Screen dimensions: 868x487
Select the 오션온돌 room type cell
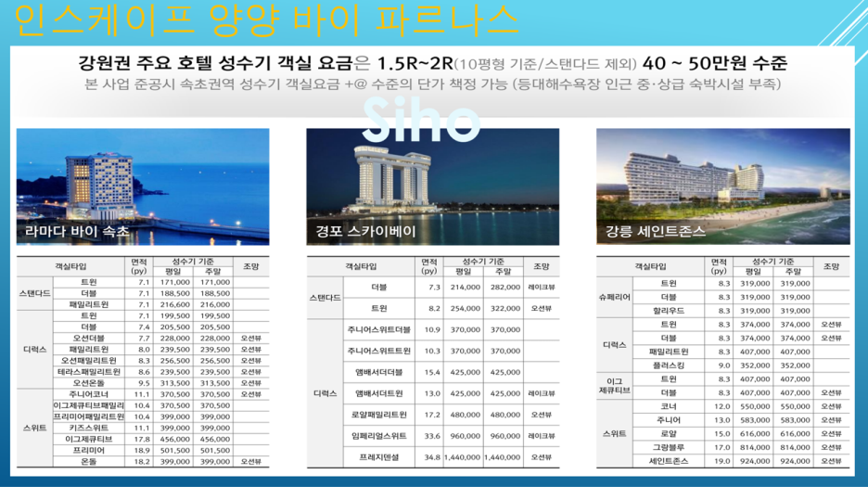[x=89, y=383]
